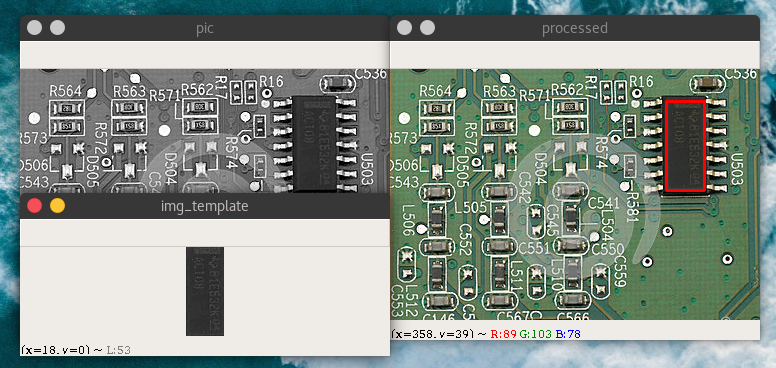This screenshot has width=776, height=368.
Task: Click R562 label in the pic window
Action: pos(197,90)
